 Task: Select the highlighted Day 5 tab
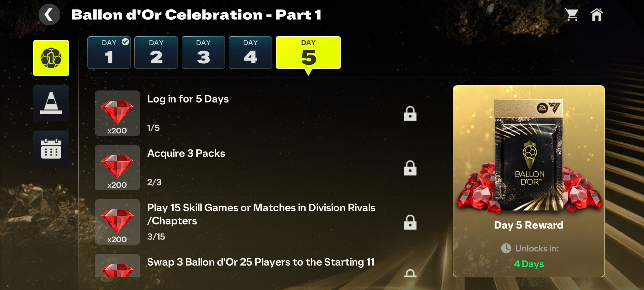[308, 52]
